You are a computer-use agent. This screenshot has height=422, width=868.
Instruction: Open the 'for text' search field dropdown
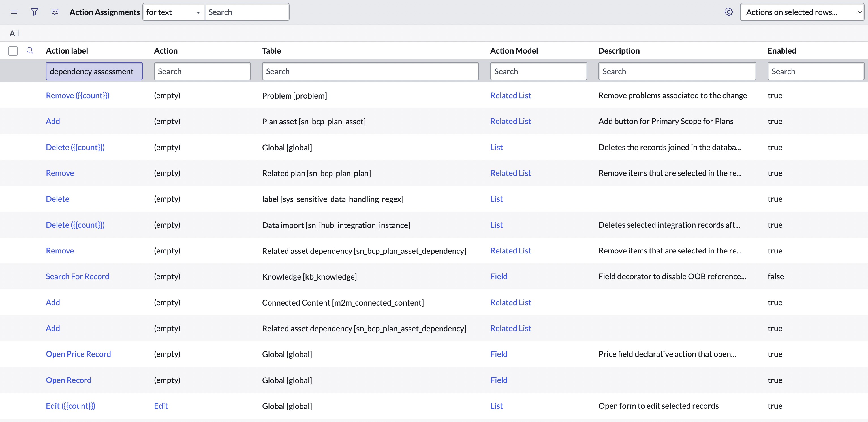[174, 12]
